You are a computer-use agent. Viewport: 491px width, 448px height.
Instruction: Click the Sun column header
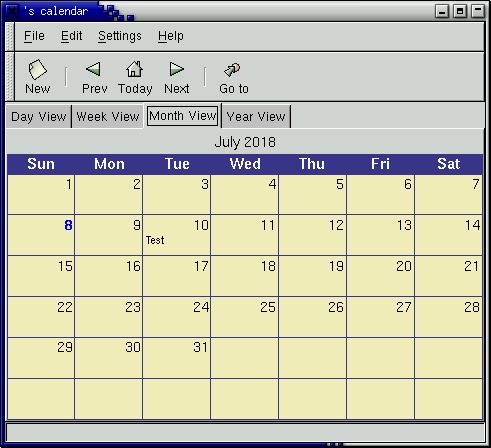click(41, 164)
